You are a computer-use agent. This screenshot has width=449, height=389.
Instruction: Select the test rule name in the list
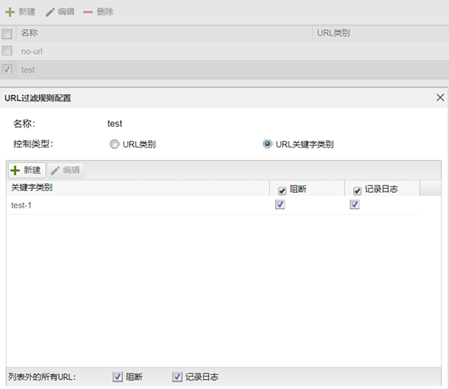pyautogui.click(x=28, y=70)
